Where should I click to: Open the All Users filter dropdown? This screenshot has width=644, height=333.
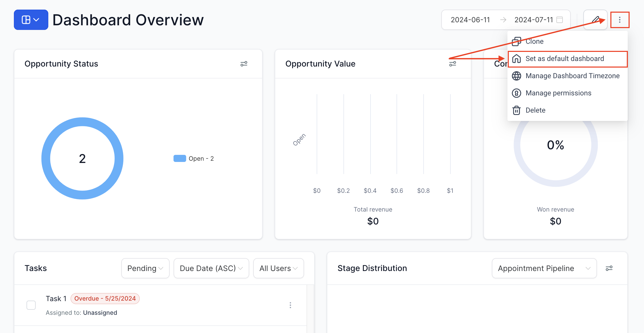[x=278, y=268]
